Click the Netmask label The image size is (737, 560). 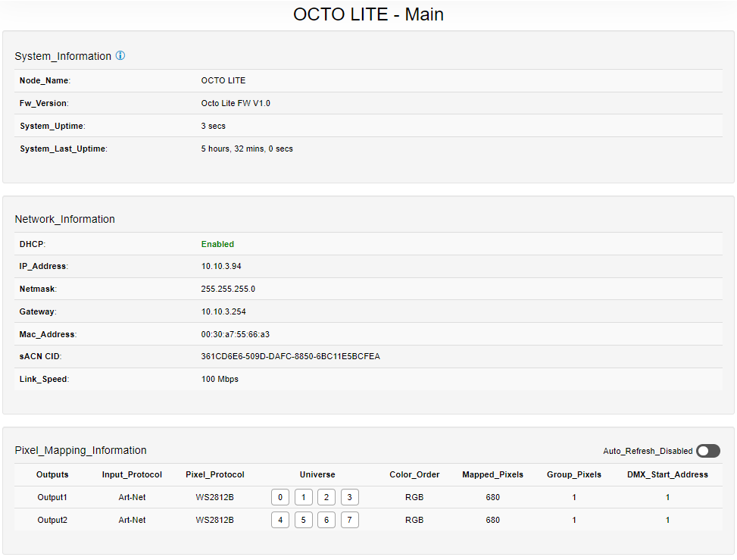click(x=38, y=289)
